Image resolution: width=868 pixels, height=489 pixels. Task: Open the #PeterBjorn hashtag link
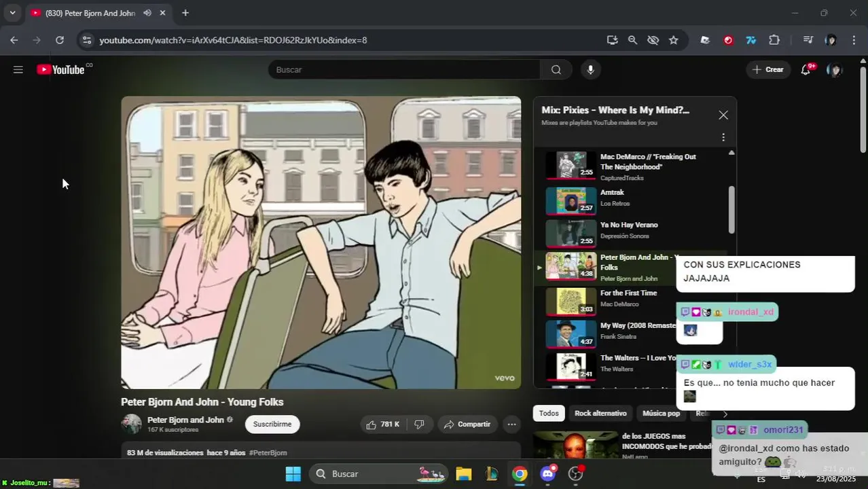coord(268,452)
